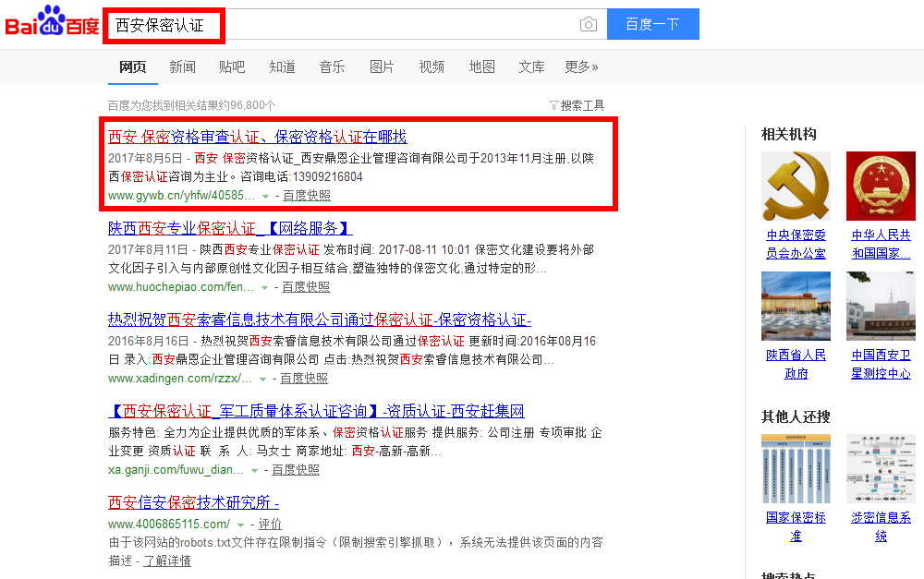Open the 陕西省人民政府 building thumbnail
924x579 pixels.
(x=796, y=307)
